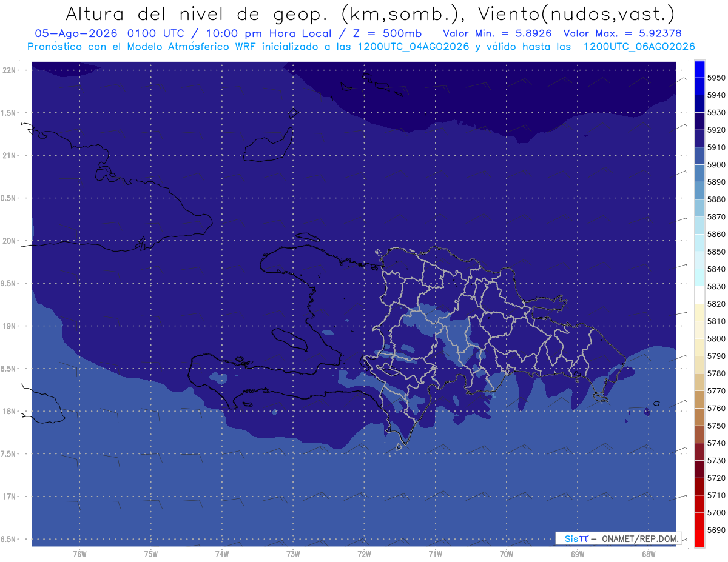Click the 5690 legend value

[716, 530]
